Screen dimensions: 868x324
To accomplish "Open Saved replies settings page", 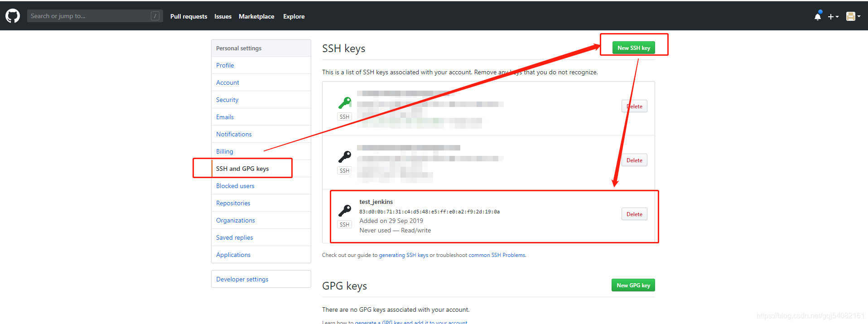I will (261, 237).
